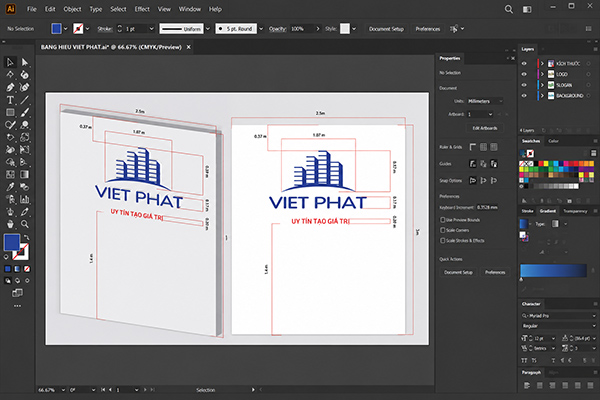
Task: Click Document Setup under Quick Actions
Action: tap(458, 272)
